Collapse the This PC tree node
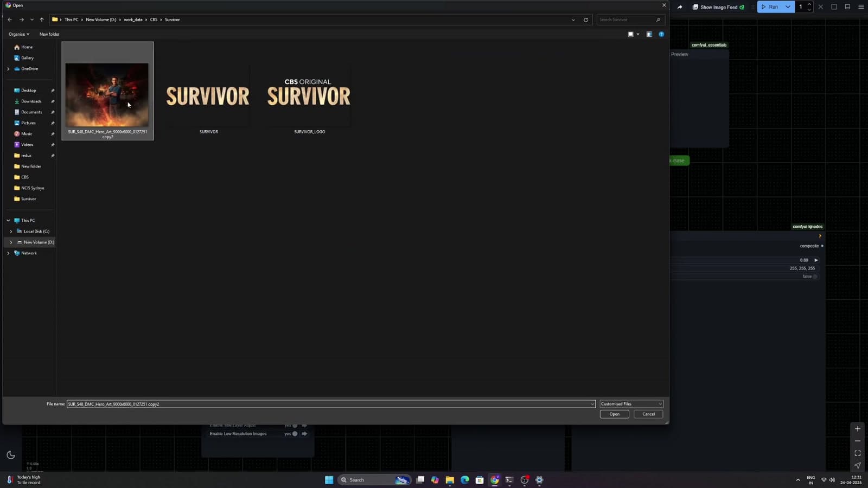This screenshot has width=868, height=488. click(x=8, y=221)
